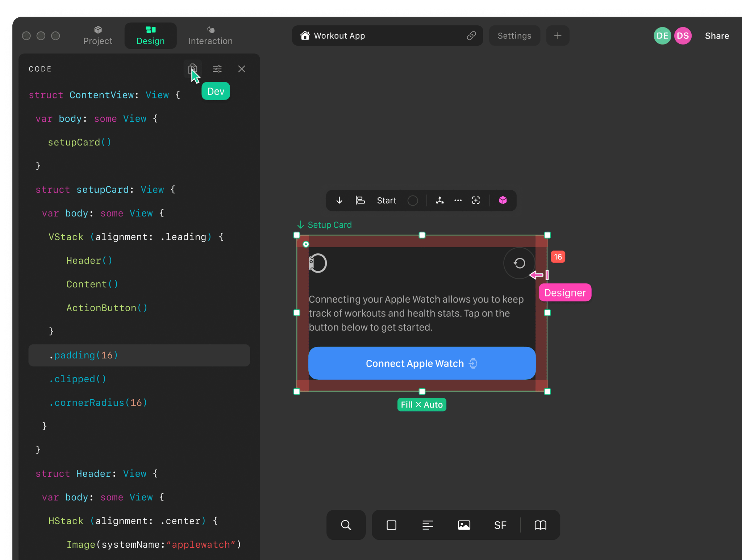742x560 pixels.
Task: Select the image insert tool in bottom toolbar
Action: (x=464, y=525)
